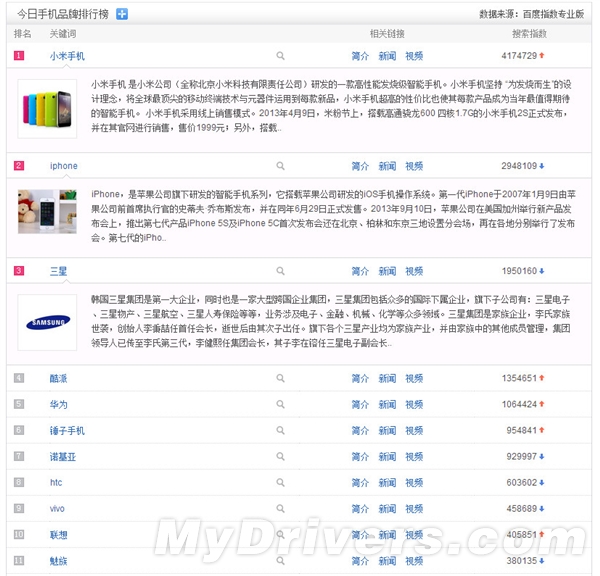The image size is (600, 576).
Task: Open the iphone keyword link
Action: coord(64,166)
